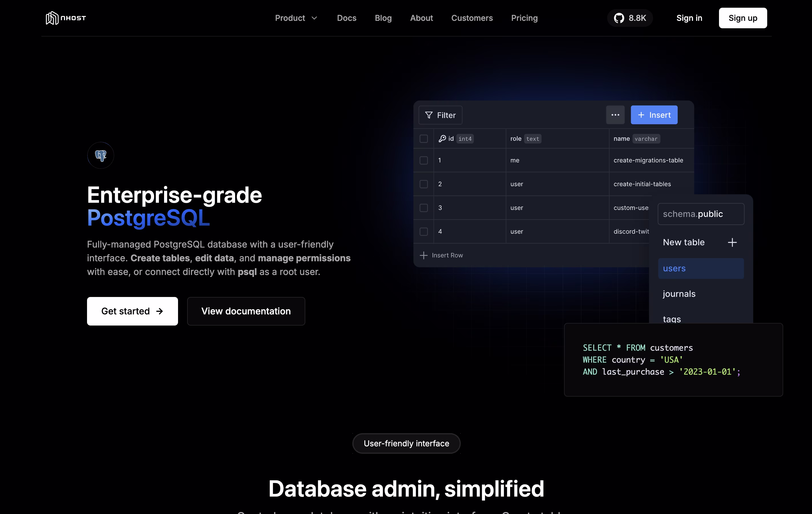Open the GitHub 8.8K stars badge
The width and height of the screenshot is (812, 514).
[630, 18]
